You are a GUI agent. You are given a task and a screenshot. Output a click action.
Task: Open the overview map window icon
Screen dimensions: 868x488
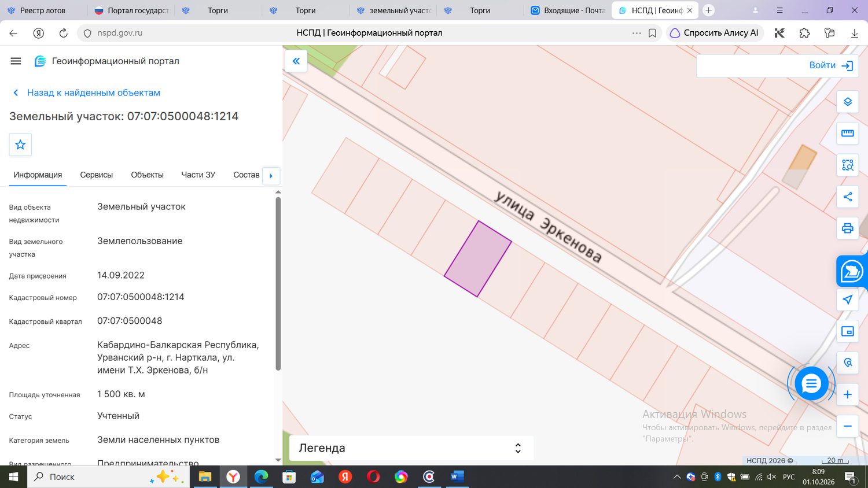click(x=847, y=331)
